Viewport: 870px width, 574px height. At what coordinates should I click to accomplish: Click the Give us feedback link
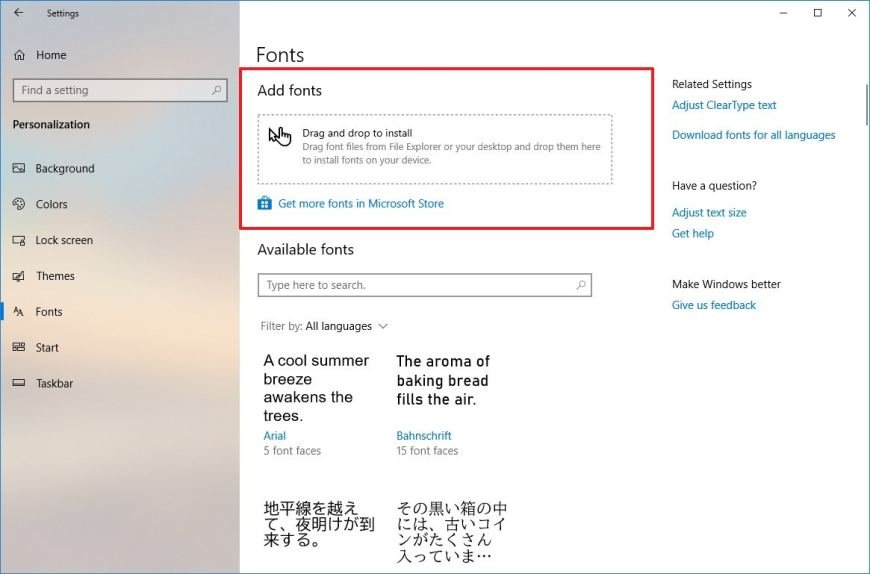click(714, 305)
